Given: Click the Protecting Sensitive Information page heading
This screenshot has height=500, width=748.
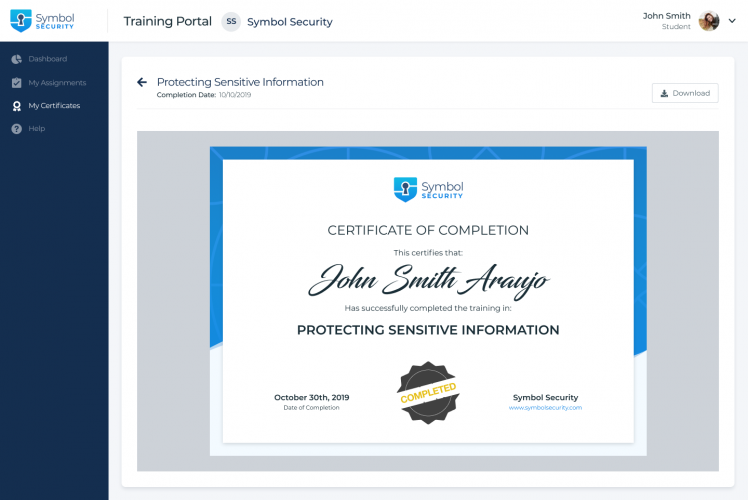Looking at the screenshot, I should click(240, 82).
